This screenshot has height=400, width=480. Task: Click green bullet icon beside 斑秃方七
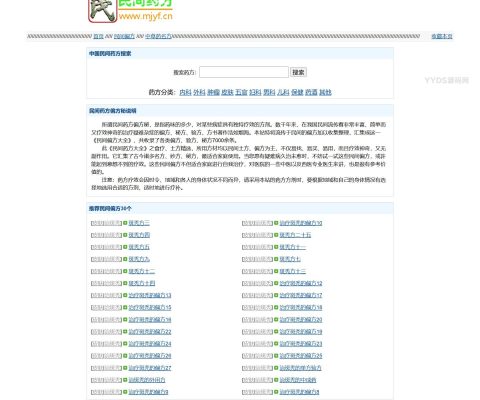[276, 259]
